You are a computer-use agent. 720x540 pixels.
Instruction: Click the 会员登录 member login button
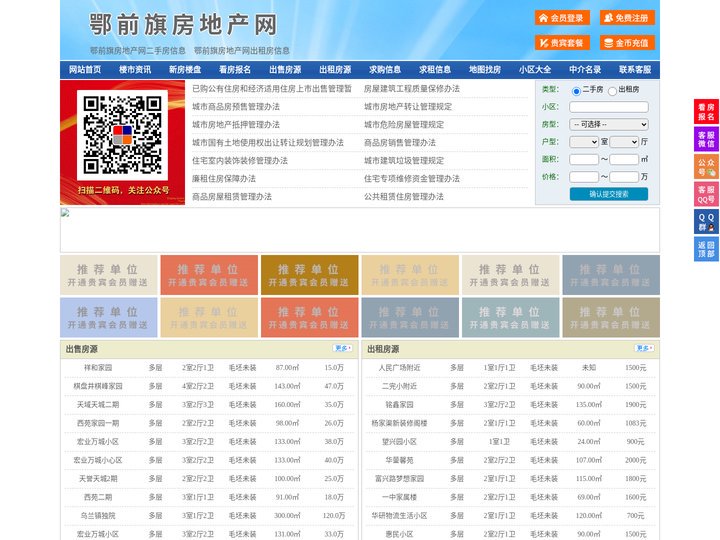pos(562,18)
